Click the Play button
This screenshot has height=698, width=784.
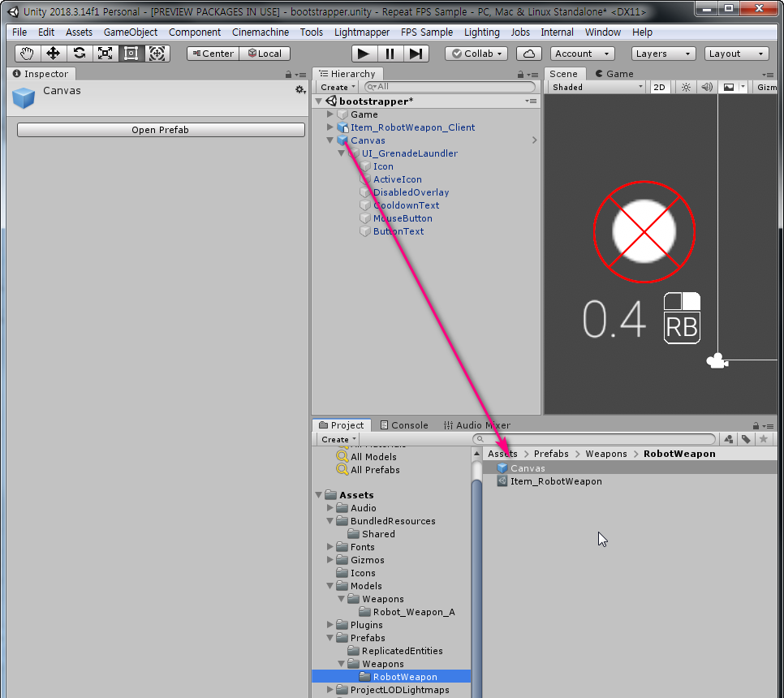(364, 54)
